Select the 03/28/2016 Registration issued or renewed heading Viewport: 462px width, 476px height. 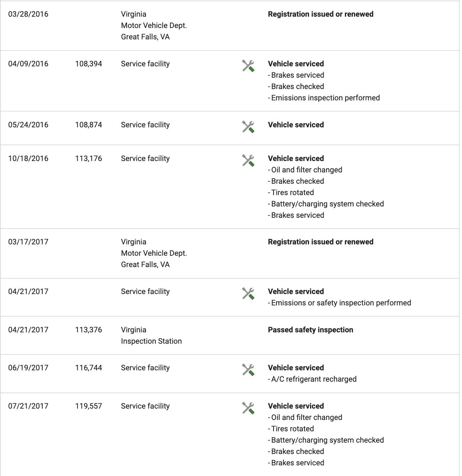[x=320, y=14]
